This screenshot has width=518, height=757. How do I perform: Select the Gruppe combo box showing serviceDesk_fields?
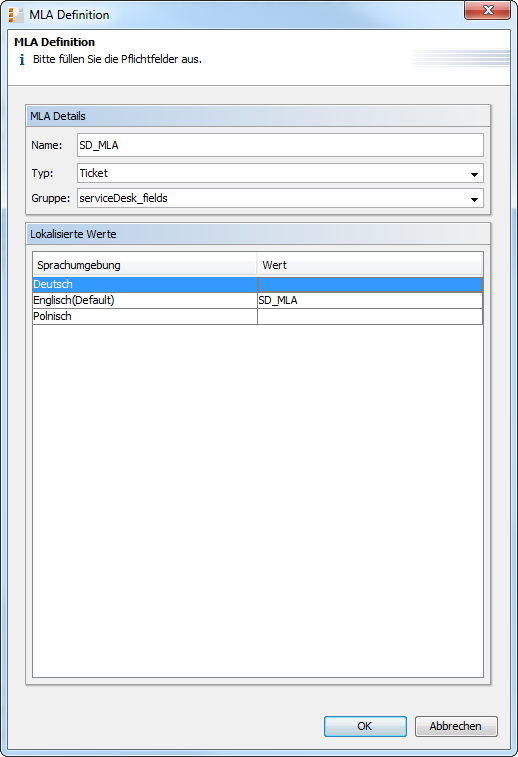280,198
